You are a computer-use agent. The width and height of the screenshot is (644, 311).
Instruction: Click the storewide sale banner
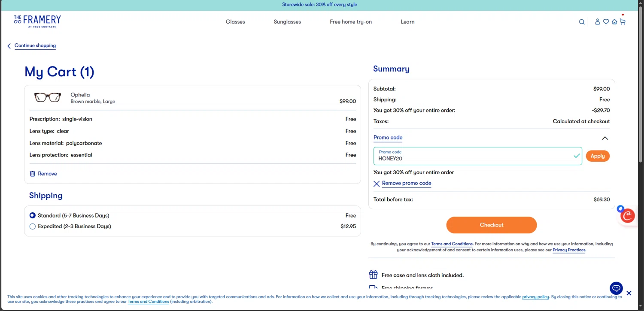tap(319, 5)
